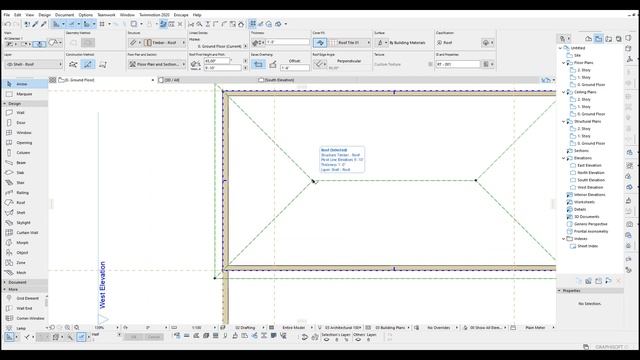Open the Shell - Roof layer dropdown
Viewport: 640px width, 360px height.
pyautogui.click(x=33, y=64)
